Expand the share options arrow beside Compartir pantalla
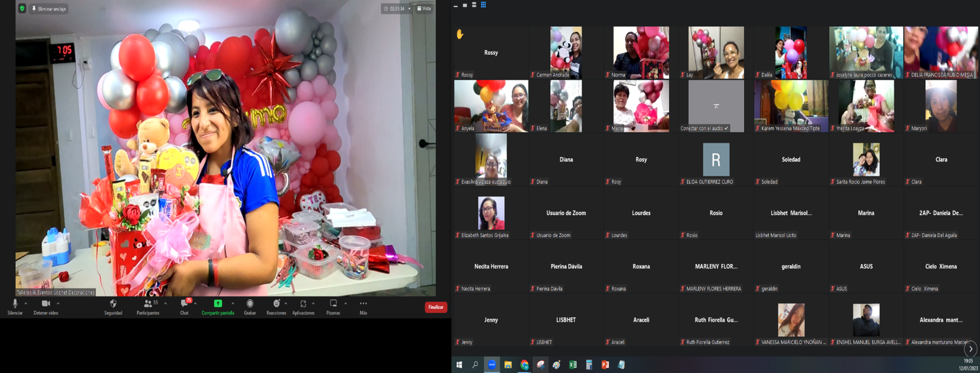Viewport: 980px width, 373px height. (x=233, y=303)
